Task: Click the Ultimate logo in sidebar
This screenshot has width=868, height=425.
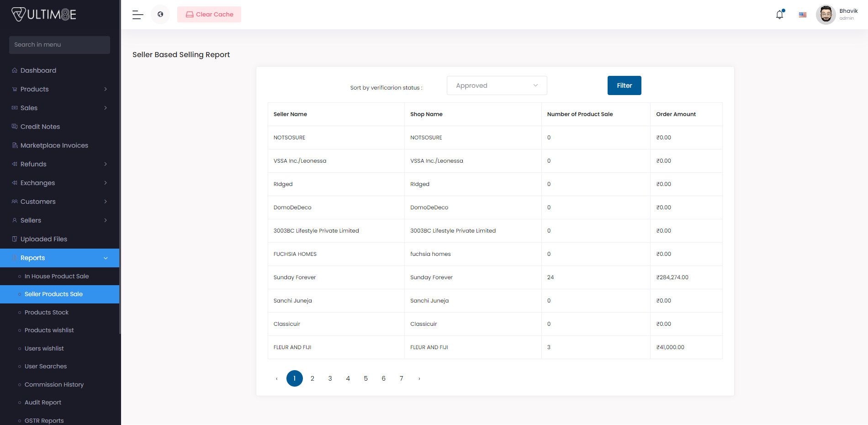Action: point(44,15)
